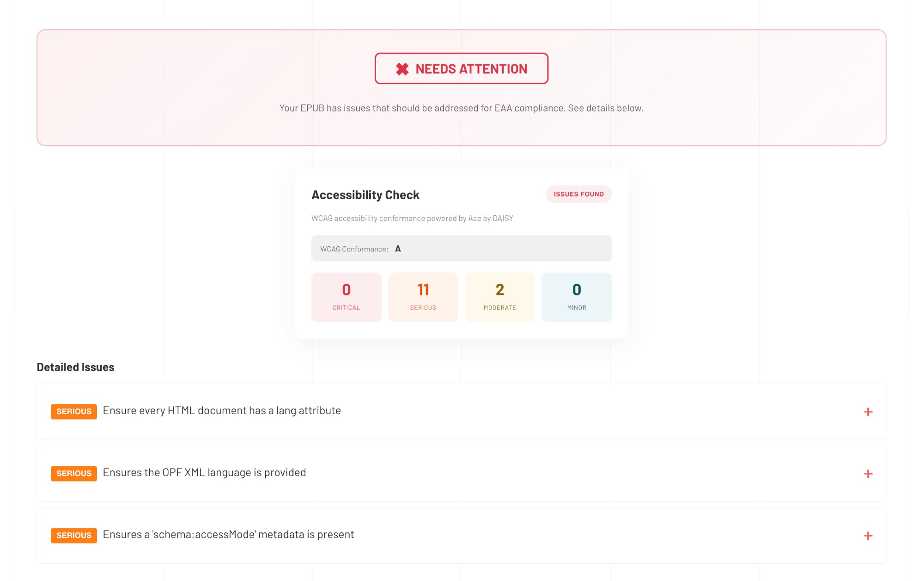
Task: Expand the OPF XML language issue details
Action: pyautogui.click(x=868, y=473)
